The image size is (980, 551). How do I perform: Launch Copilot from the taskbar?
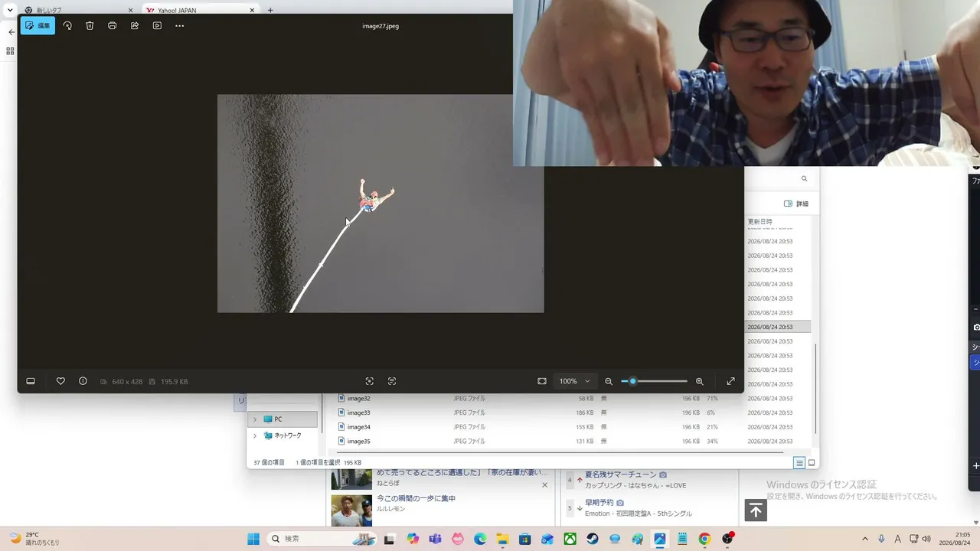[x=413, y=539]
